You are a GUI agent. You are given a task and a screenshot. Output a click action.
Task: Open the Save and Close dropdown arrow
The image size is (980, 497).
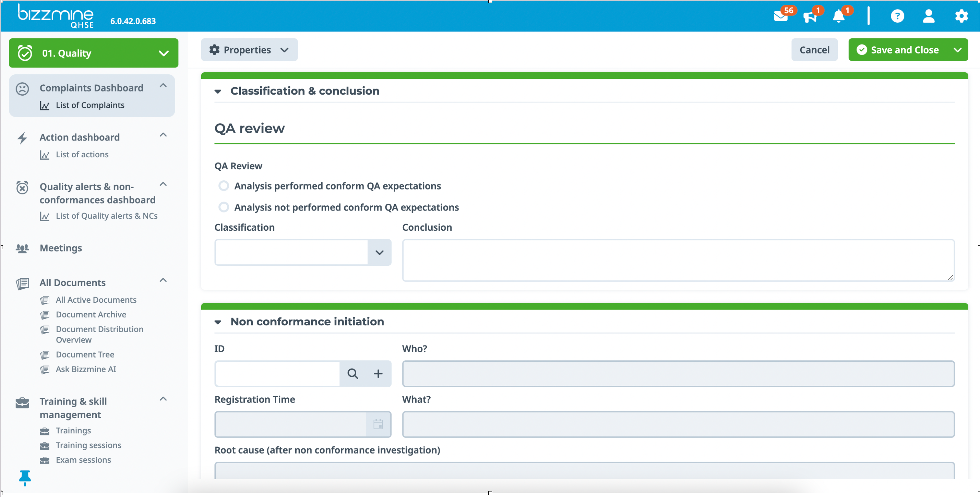pyautogui.click(x=958, y=49)
